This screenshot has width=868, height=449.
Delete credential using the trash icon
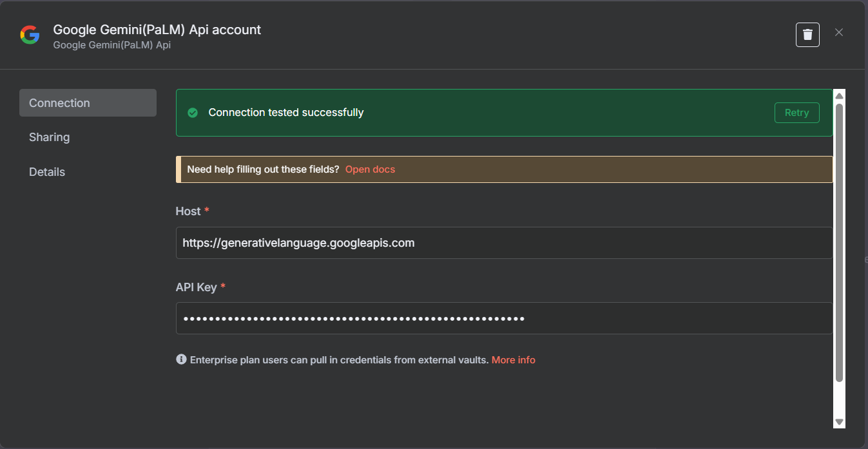pyautogui.click(x=807, y=34)
